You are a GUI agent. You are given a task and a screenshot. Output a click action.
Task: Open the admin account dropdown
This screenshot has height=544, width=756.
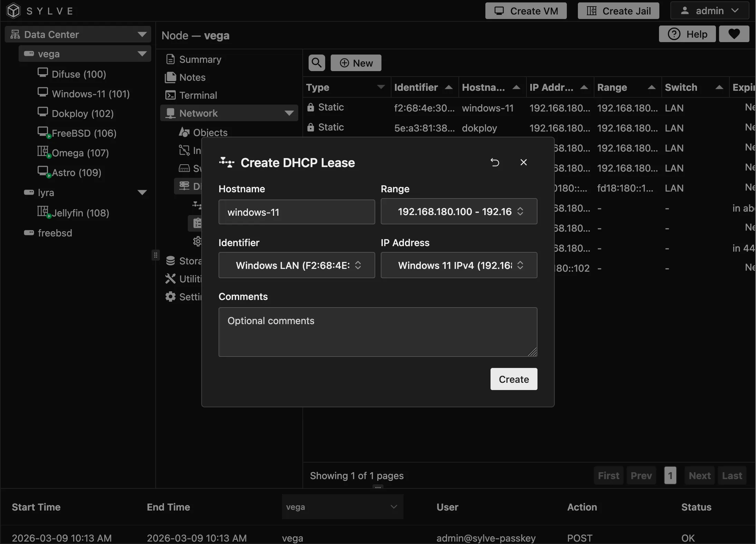tap(710, 10)
